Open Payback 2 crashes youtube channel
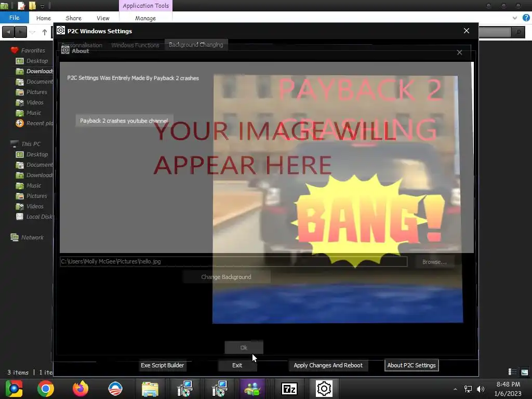The height and width of the screenshot is (399, 532). pos(124,121)
